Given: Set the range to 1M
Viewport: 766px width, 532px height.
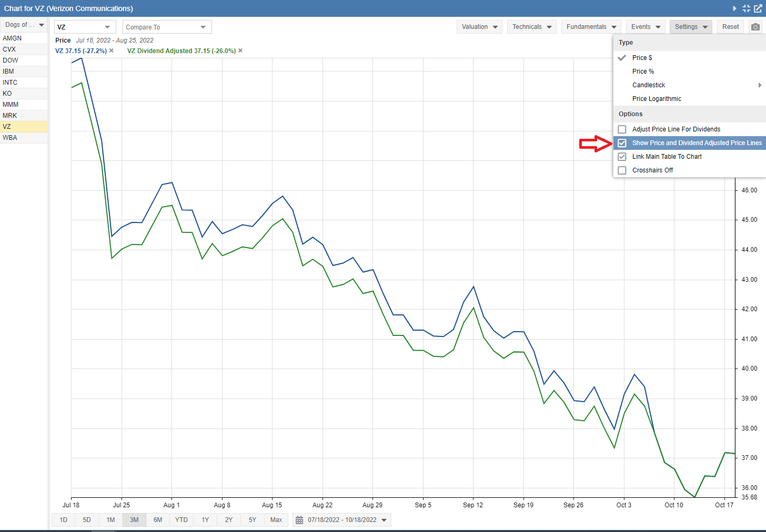Looking at the screenshot, I should 110,520.
